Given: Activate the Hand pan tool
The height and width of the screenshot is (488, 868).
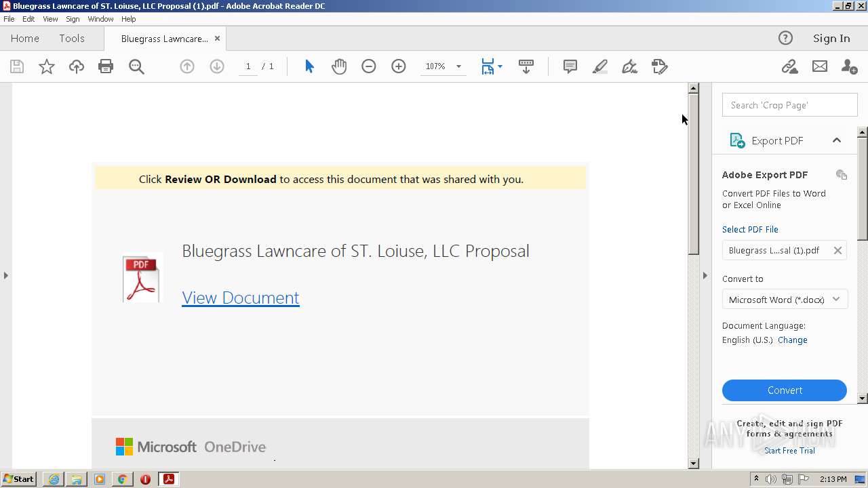Looking at the screenshot, I should coord(339,66).
